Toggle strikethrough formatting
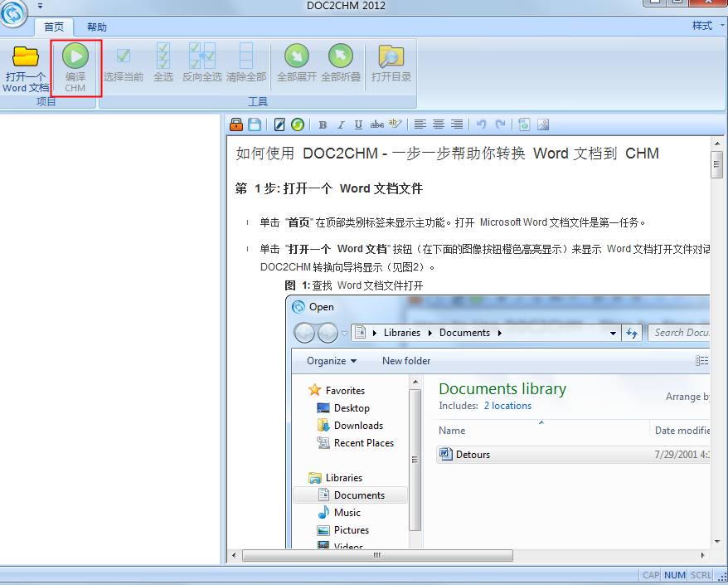This screenshot has width=728, height=585. click(376, 124)
